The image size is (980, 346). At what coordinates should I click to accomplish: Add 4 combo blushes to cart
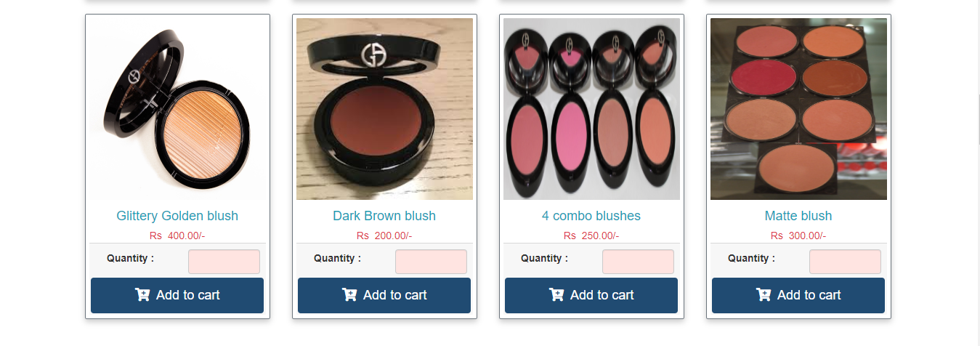591,295
